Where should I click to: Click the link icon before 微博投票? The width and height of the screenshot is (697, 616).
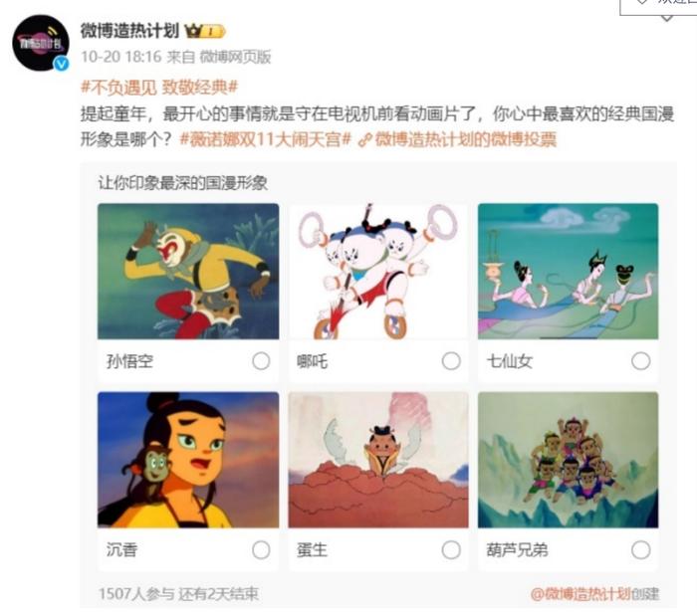365,140
